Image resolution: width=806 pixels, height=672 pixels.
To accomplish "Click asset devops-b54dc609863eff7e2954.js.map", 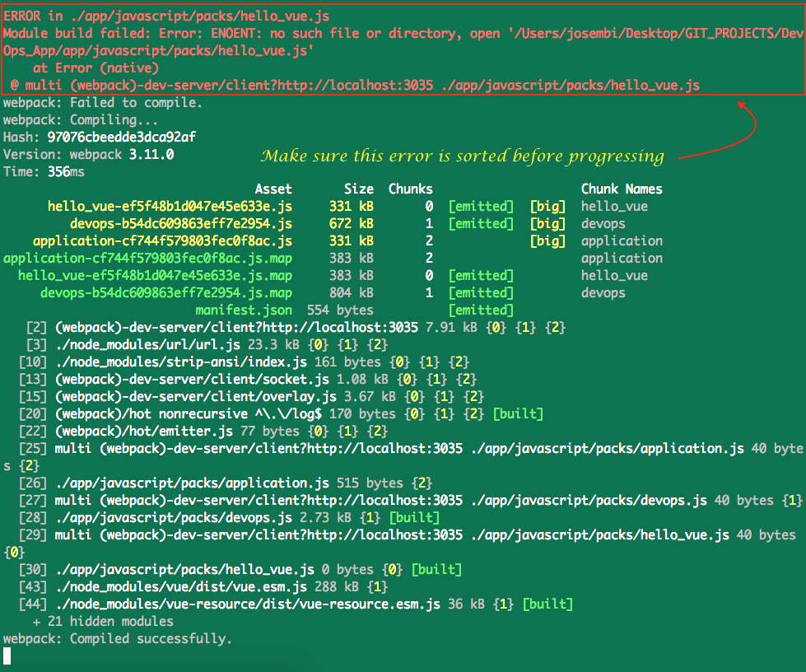I will [166, 292].
